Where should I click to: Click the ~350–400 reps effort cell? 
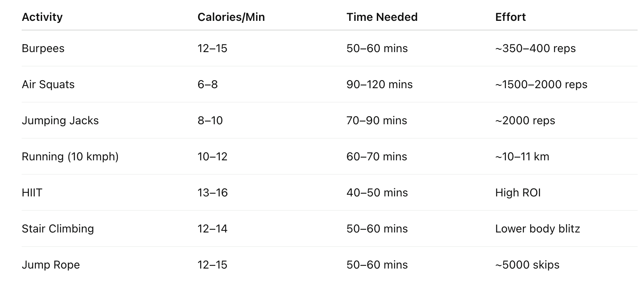(x=535, y=48)
